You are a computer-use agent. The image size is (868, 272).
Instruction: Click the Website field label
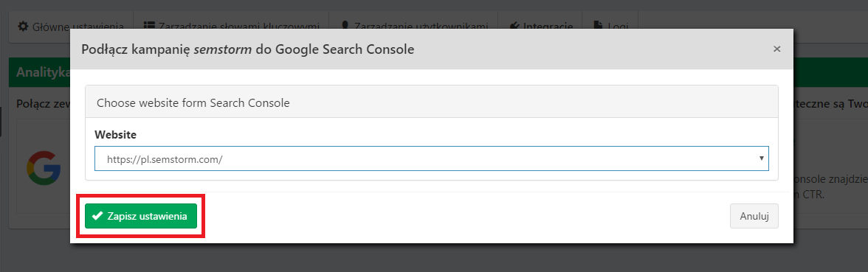pyautogui.click(x=115, y=134)
